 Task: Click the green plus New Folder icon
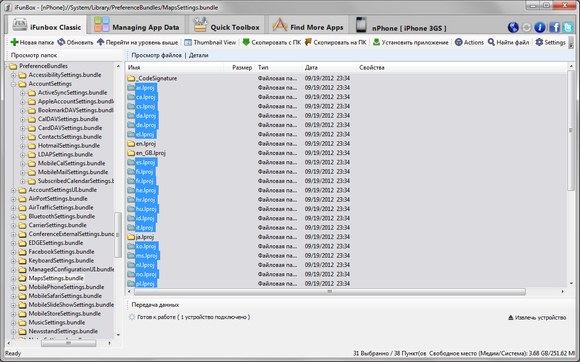click(x=14, y=42)
